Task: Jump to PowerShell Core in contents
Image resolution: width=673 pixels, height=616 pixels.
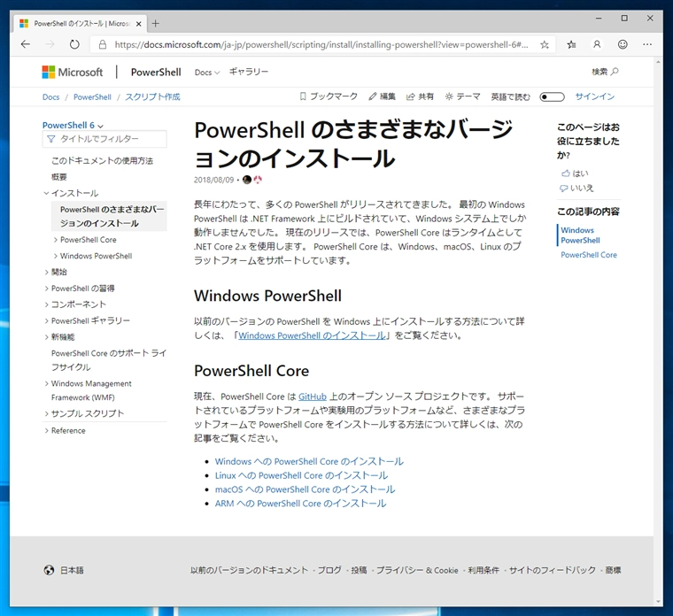Action: [589, 255]
